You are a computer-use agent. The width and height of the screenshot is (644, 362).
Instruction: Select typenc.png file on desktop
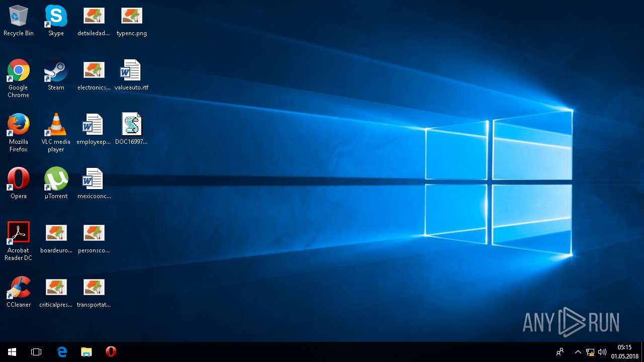[131, 21]
